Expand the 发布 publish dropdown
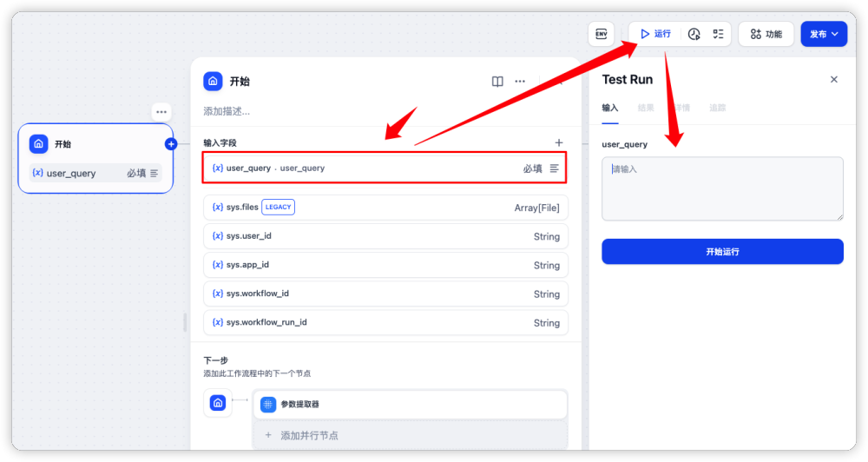 pyautogui.click(x=823, y=34)
